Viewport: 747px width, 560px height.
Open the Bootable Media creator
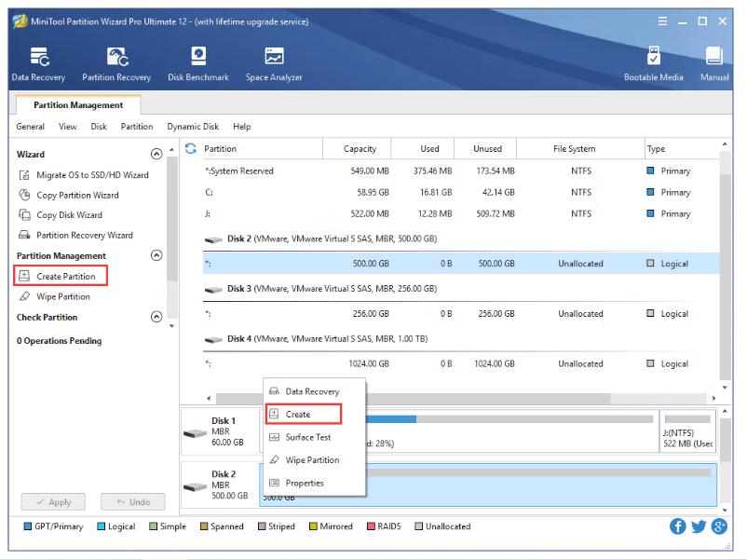[656, 63]
